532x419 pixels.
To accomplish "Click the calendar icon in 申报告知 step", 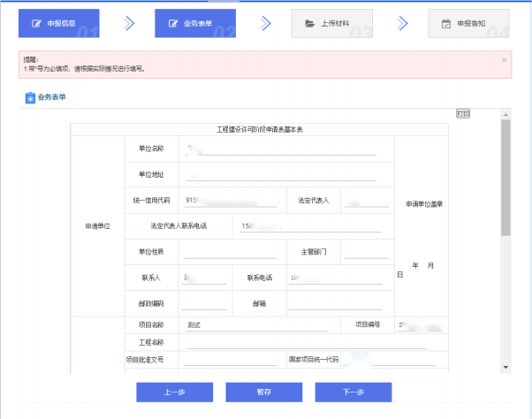I will click(x=445, y=23).
